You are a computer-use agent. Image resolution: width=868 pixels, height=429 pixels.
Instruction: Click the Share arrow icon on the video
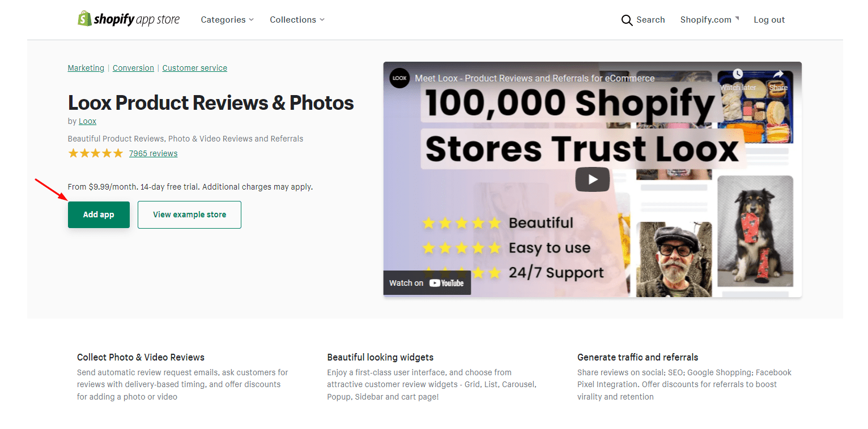[778, 74]
